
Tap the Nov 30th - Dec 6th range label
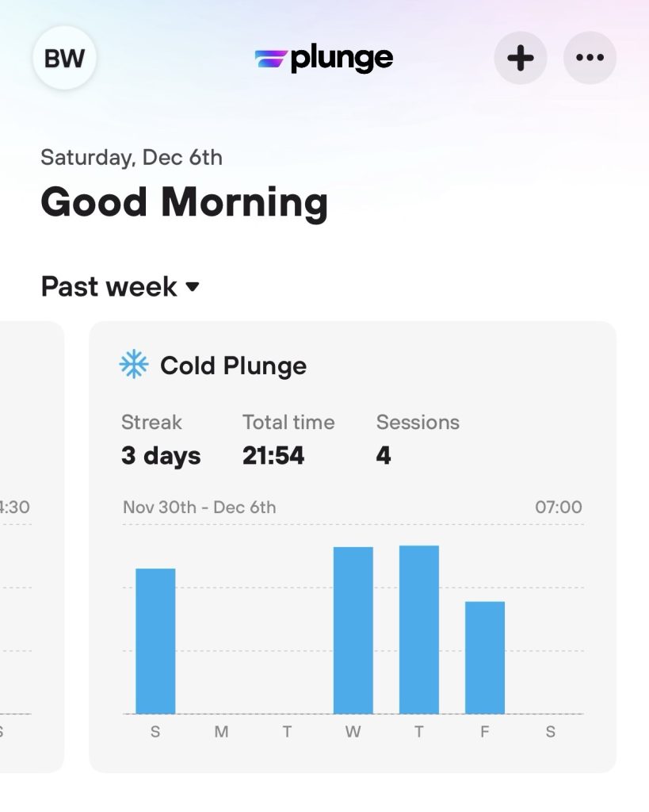200,507
